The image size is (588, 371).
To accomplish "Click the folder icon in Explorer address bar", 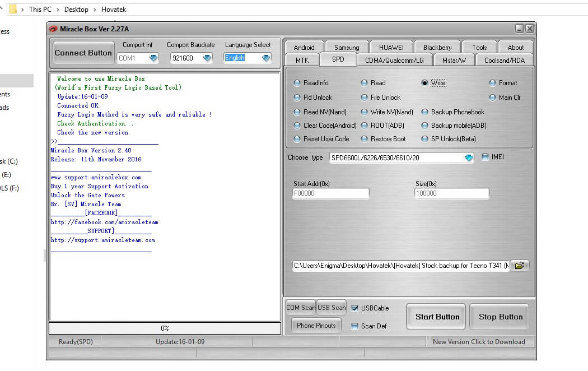I will [12, 9].
